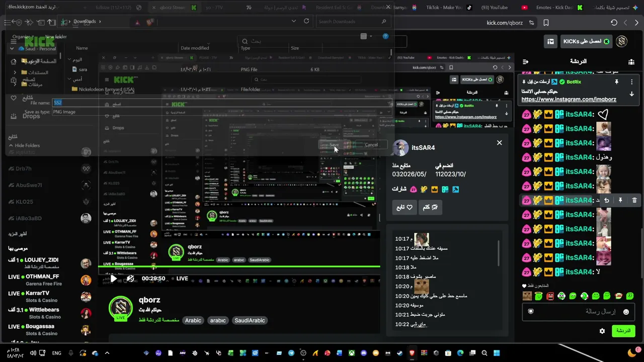Viewport: 644px width, 362px height.
Task: Delete the highlighted itsSAR4 chat message
Action: click(634, 200)
